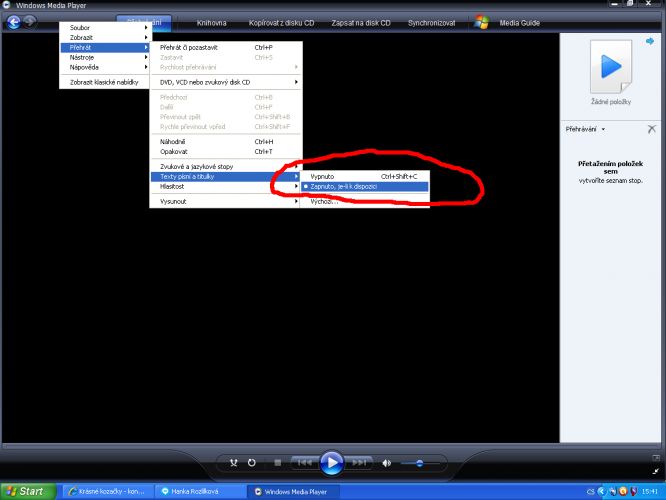Clear list pane with the X icon
This screenshot has width=666, height=500.
pos(652,129)
